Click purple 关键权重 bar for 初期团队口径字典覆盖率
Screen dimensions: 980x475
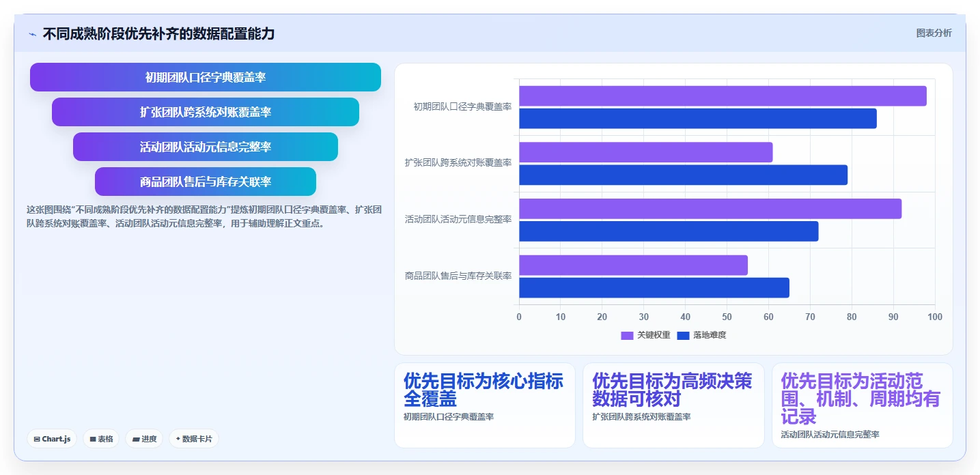point(723,96)
